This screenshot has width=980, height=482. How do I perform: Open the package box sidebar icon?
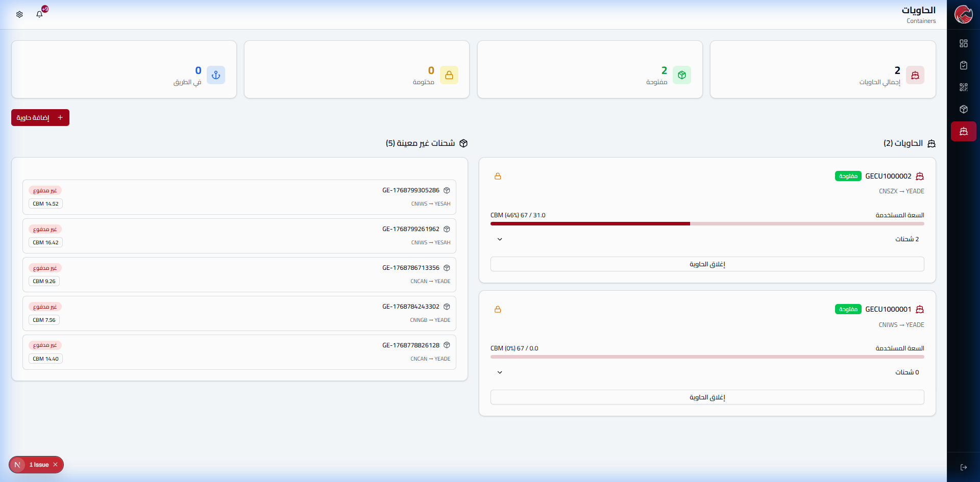coord(963,109)
